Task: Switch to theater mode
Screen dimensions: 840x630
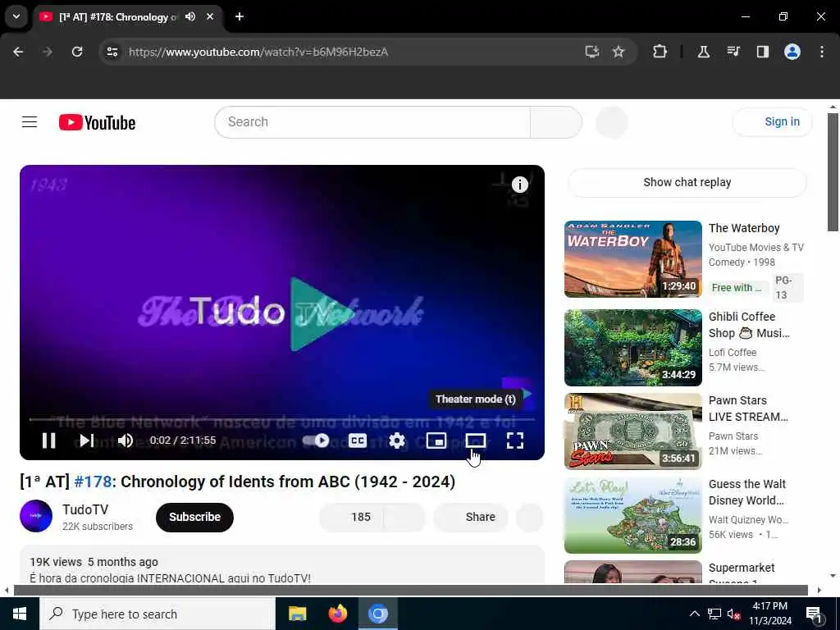Action: point(475,441)
